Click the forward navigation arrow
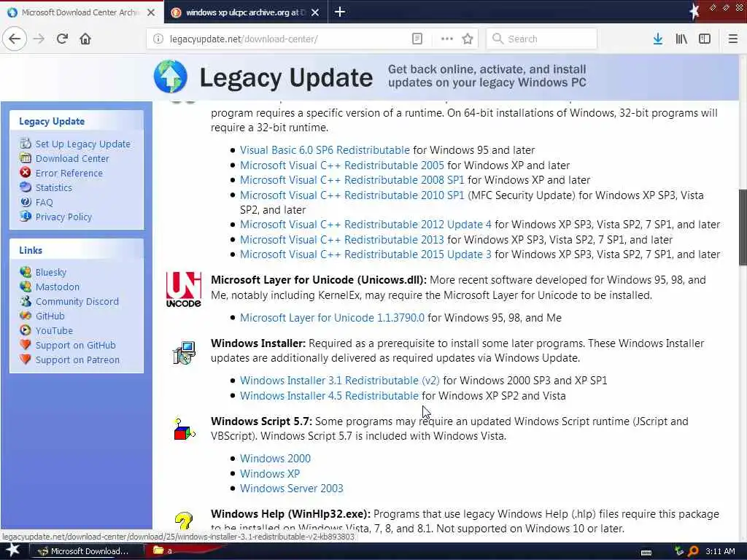 (x=39, y=39)
